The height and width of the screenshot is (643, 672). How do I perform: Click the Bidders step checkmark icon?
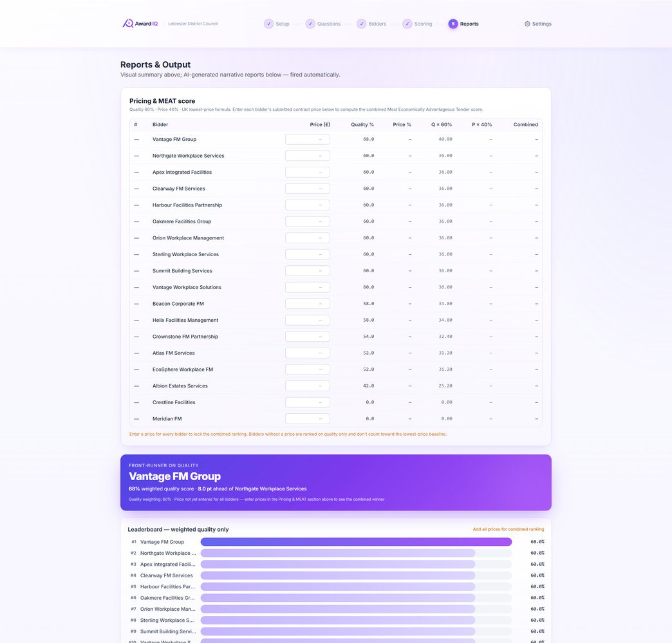[362, 24]
